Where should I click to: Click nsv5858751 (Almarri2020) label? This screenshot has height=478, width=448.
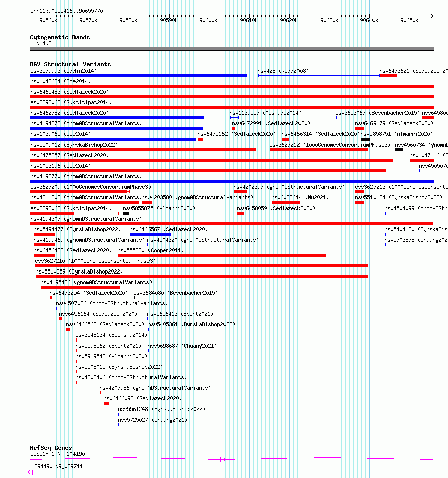tap(397, 134)
